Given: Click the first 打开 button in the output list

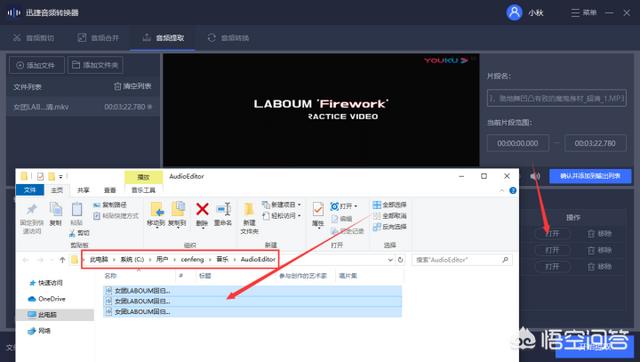Looking at the screenshot, I should point(552,234).
